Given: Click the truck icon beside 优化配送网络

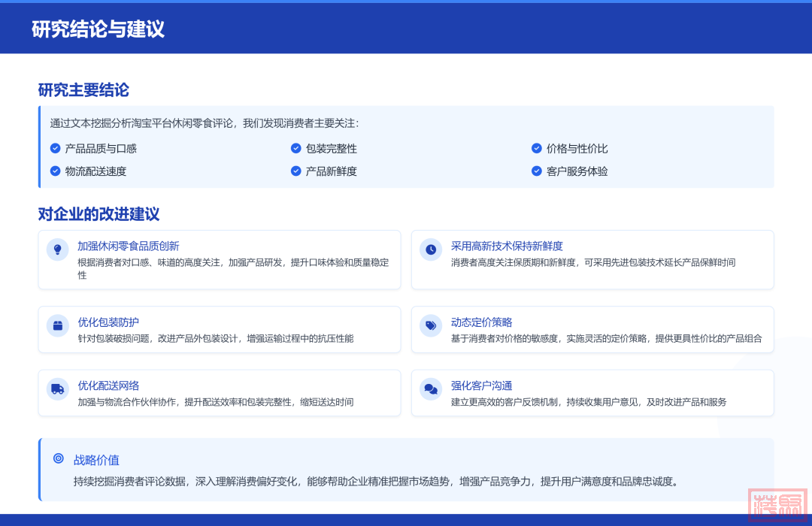Looking at the screenshot, I should 57,388.
